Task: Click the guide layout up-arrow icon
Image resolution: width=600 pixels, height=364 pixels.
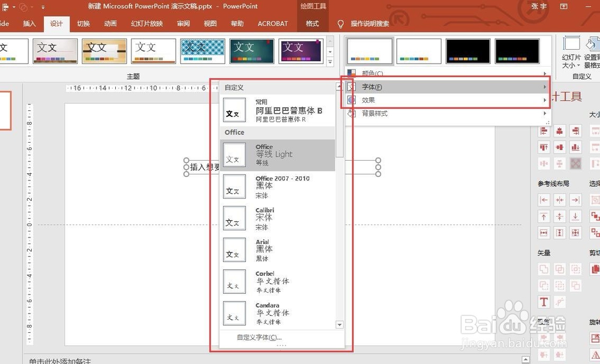Action: pyautogui.click(x=544, y=216)
